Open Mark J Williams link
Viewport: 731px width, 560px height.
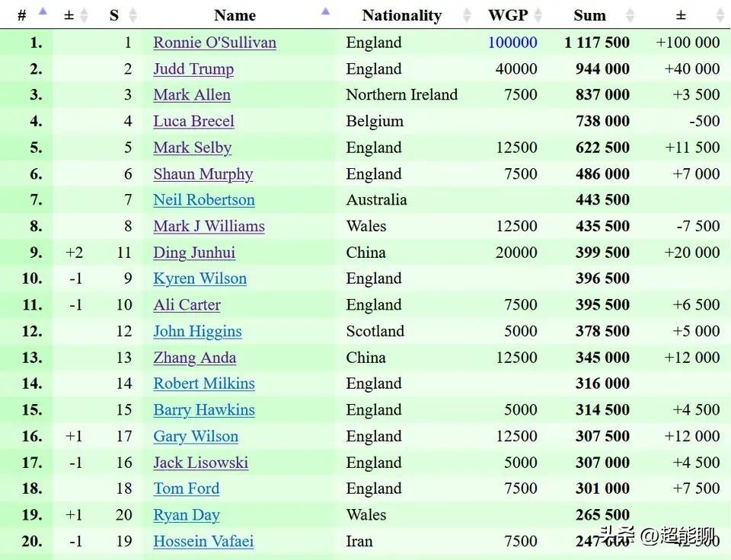tap(209, 226)
